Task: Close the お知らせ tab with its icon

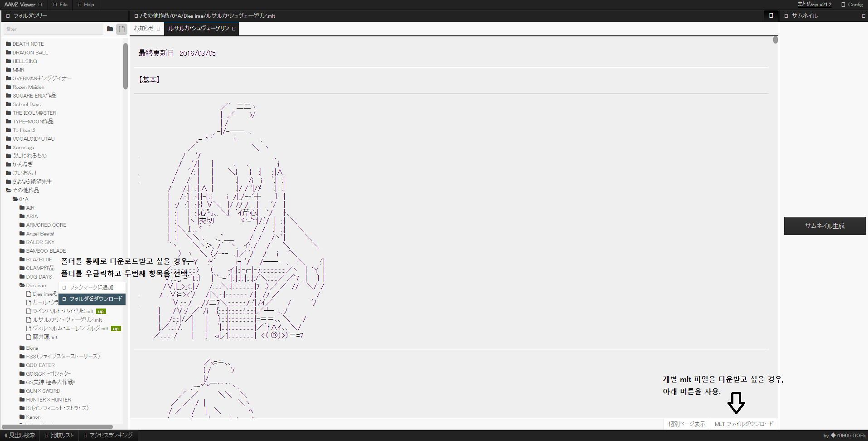Action: click(158, 29)
